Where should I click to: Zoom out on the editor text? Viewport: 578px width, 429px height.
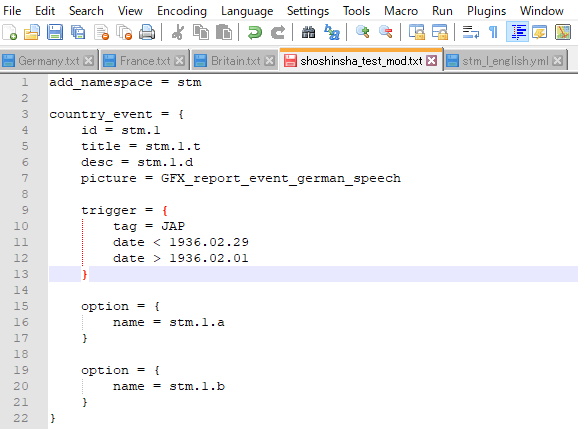tap(386, 32)
